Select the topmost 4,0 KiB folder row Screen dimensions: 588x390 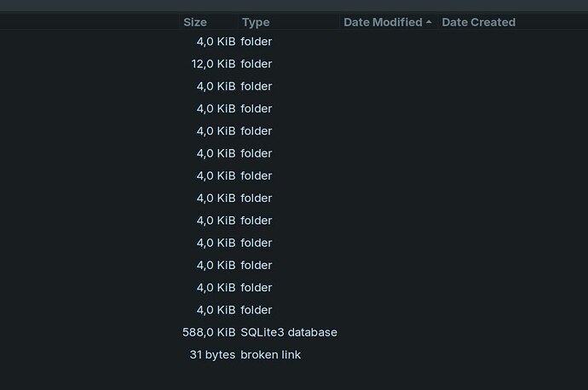click(x=294, y=42)
